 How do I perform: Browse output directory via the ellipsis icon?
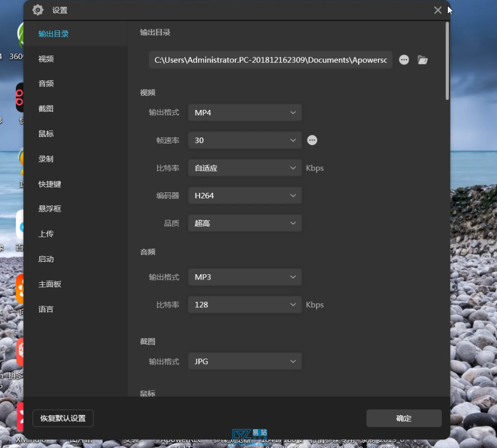click(404, 60)
